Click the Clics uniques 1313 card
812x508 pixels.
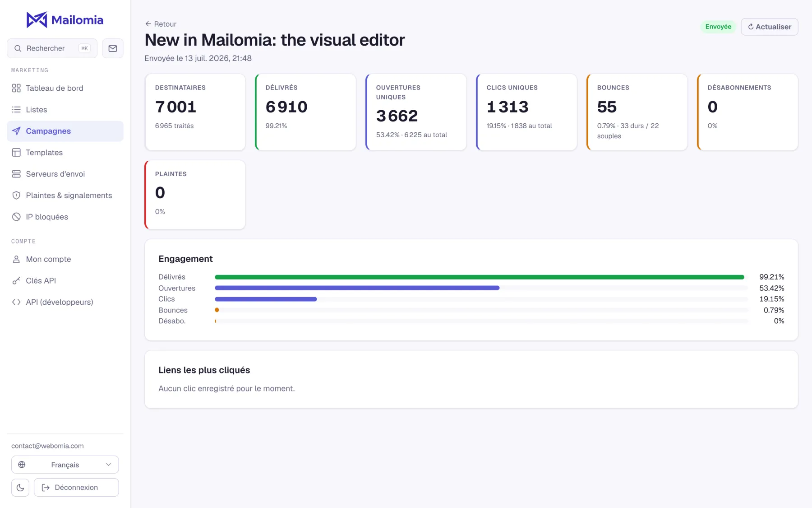(526, 112)
